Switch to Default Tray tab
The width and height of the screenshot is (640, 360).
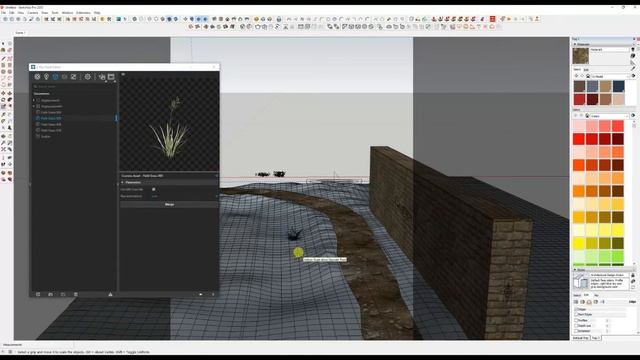(580, 338)
